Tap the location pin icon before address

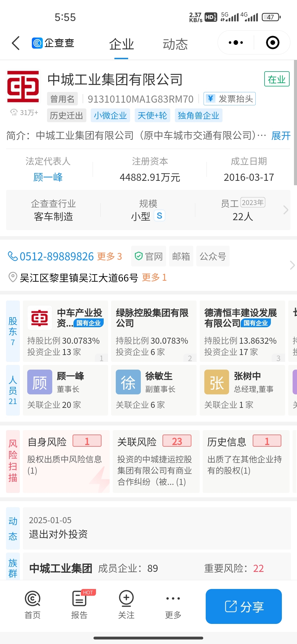point(13,277)
